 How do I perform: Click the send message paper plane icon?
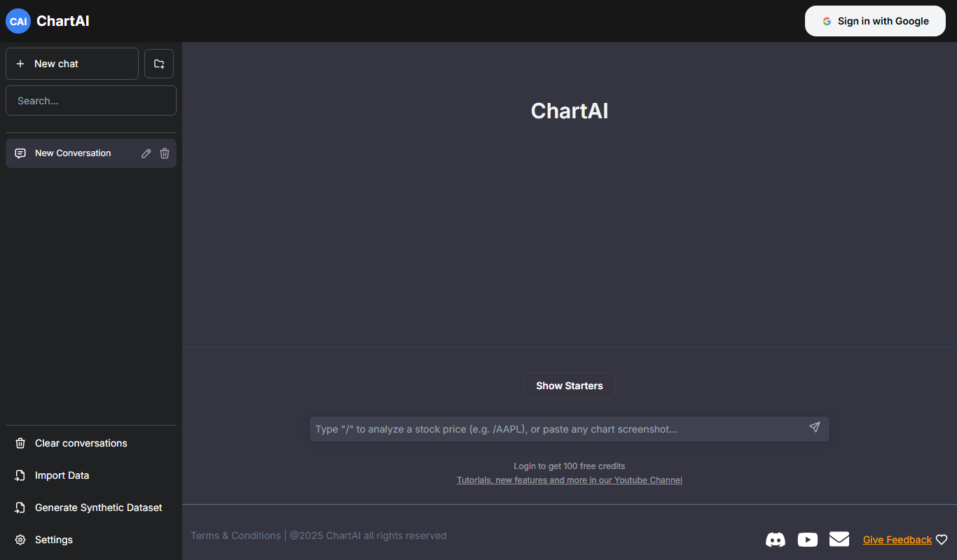click(814, 427)
